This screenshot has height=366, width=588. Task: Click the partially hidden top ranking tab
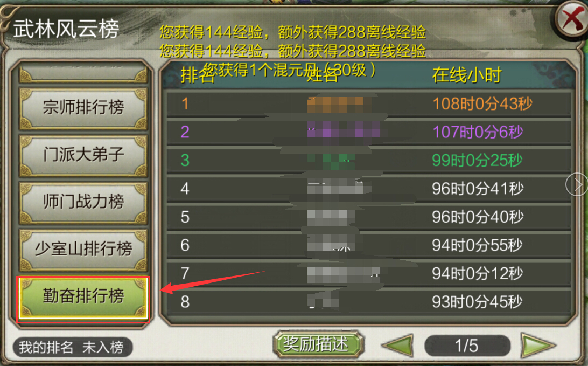[83, 73]
